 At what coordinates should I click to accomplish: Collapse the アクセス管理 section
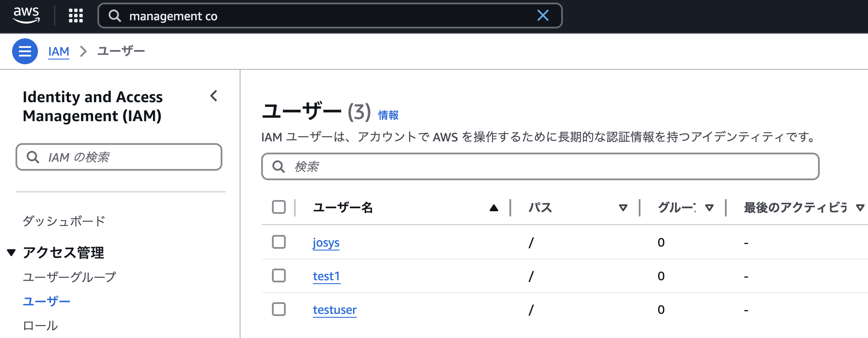[x=12, y=253]
